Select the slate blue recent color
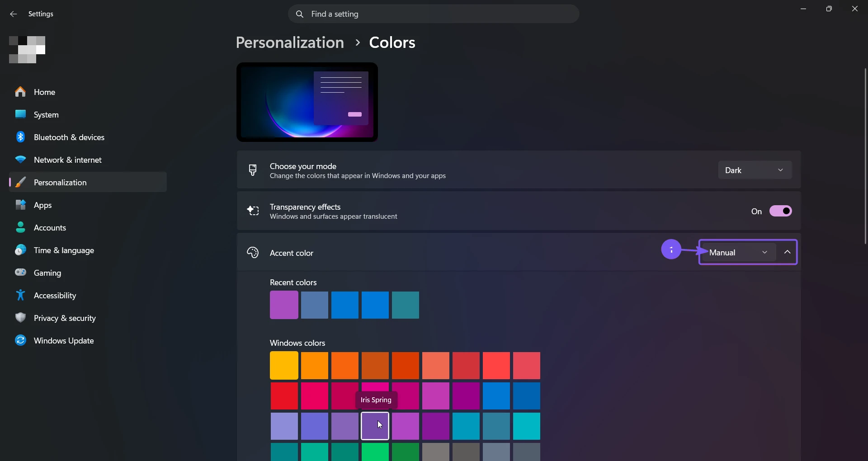 [315, 305]
